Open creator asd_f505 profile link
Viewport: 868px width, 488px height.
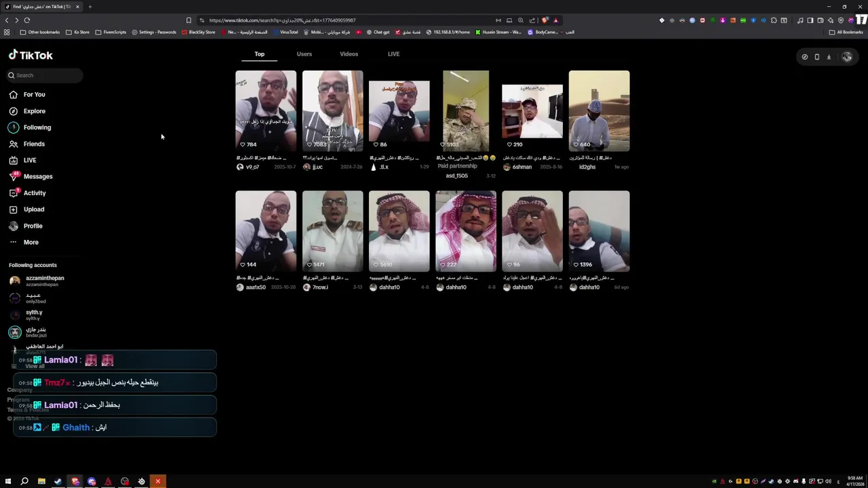pyautogui.click(x=456, y=176)
